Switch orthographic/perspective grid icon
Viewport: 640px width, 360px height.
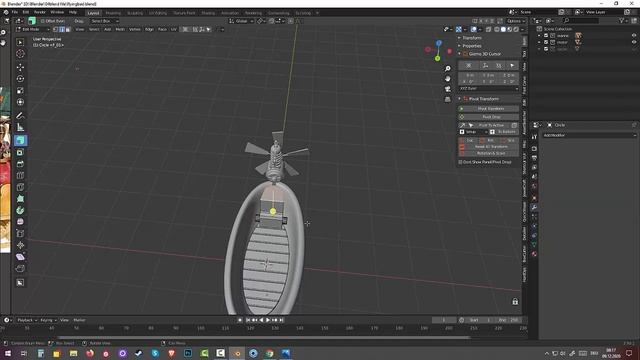[x=448, y=99]
